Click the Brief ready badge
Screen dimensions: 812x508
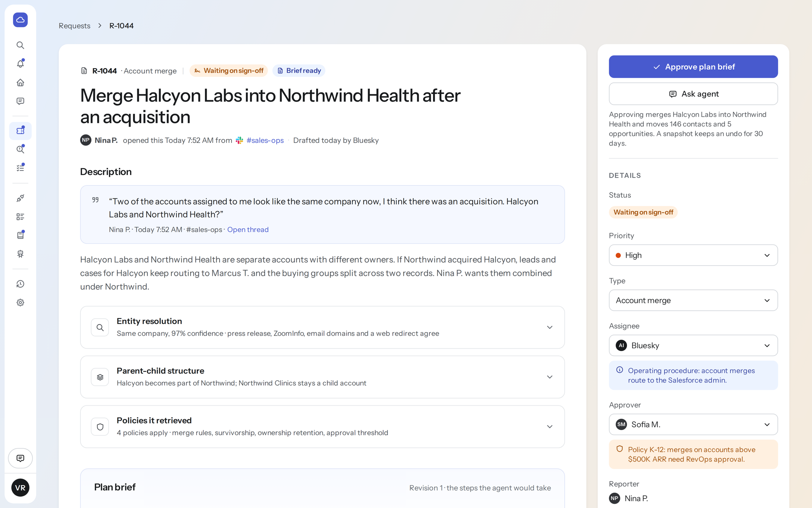[x=299, y=71]
